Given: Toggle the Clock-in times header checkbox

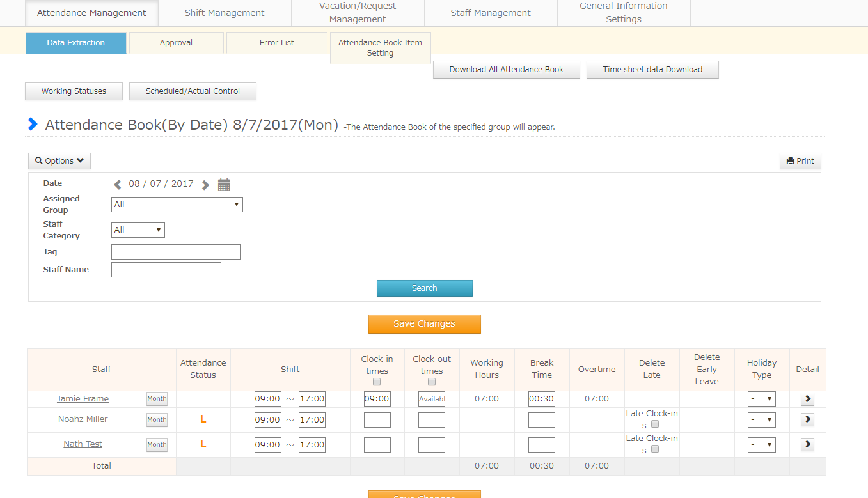Looking at the screenshot, I should coord(377,382).
